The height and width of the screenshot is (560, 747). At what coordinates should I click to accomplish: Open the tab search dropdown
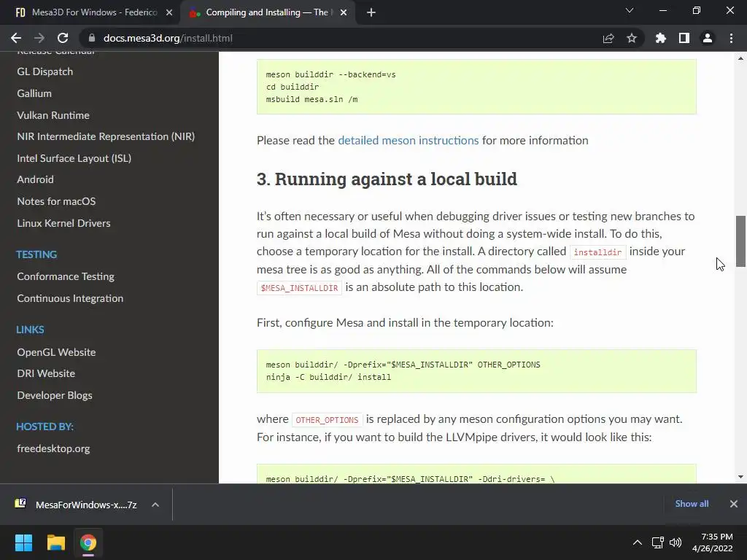click(x=630, y=10)
